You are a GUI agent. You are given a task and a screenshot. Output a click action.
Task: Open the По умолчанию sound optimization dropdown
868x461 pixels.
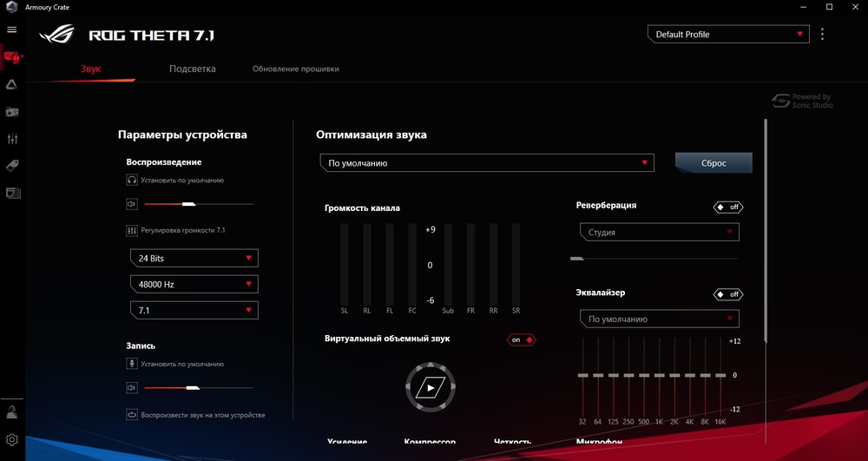487,162
